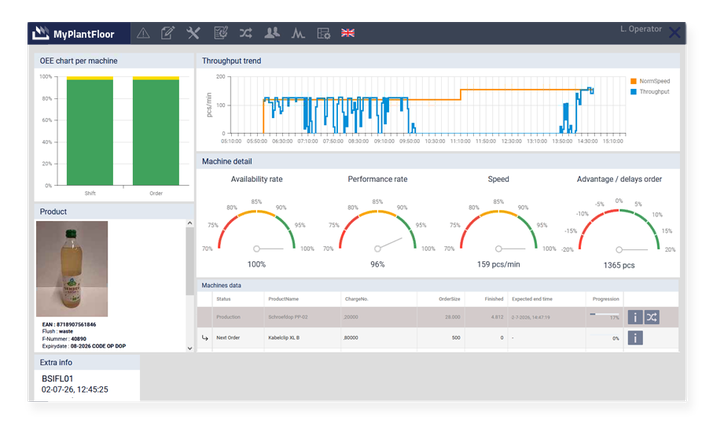Open the operators people icon
The width and height of the screenshot is (713, 424).
[x=272, y=33]
